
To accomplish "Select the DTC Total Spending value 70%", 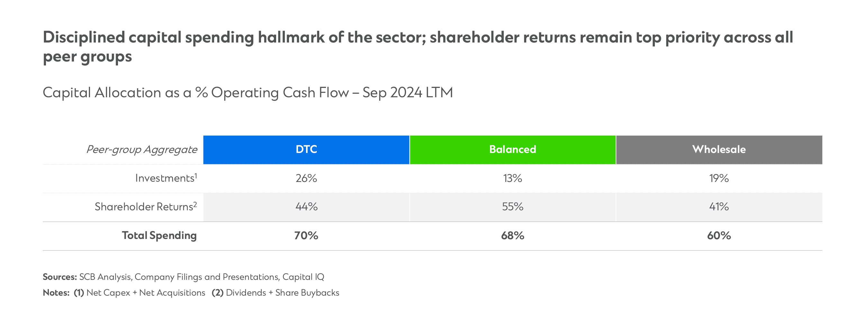I will click(x=306, y=235).
